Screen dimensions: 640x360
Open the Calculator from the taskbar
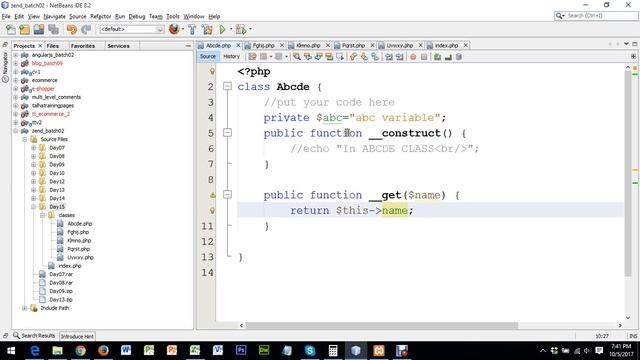[x=333, y=350]
